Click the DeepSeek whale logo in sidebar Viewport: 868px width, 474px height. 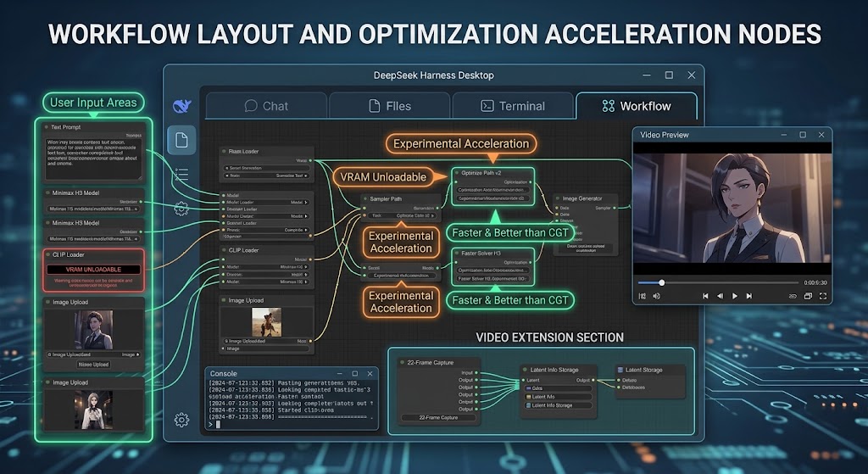click(x=181, y=106)
